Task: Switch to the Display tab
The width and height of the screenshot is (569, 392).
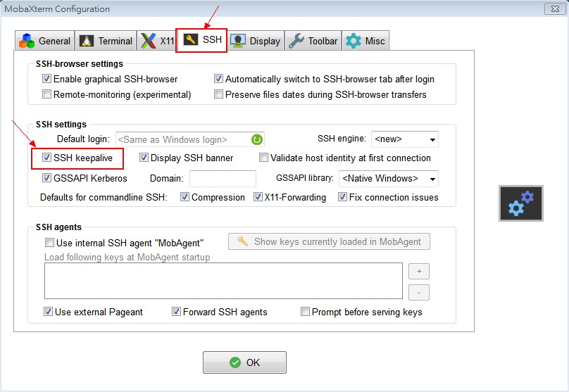Action: tap(256, 41)
